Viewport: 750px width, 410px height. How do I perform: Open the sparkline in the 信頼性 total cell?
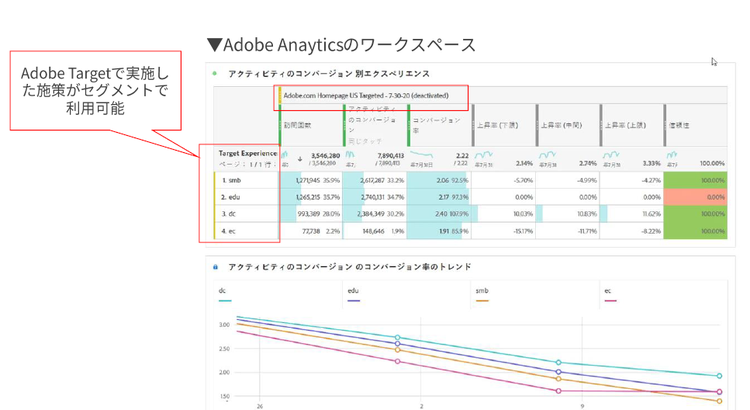[672, 155]
